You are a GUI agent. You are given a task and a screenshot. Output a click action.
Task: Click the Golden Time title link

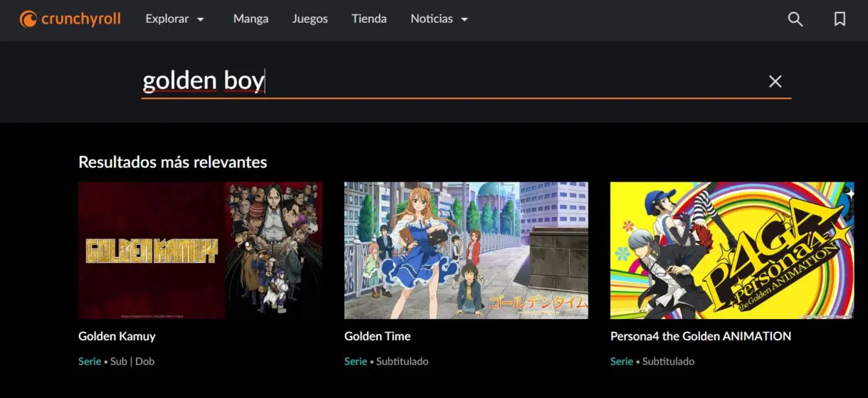coord(377,336)
